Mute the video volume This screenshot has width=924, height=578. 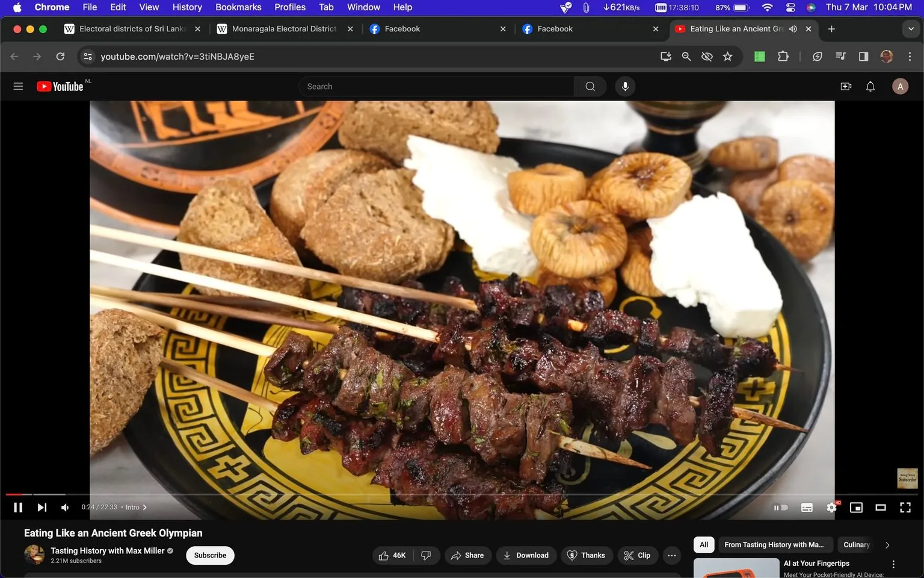(64, 507)
